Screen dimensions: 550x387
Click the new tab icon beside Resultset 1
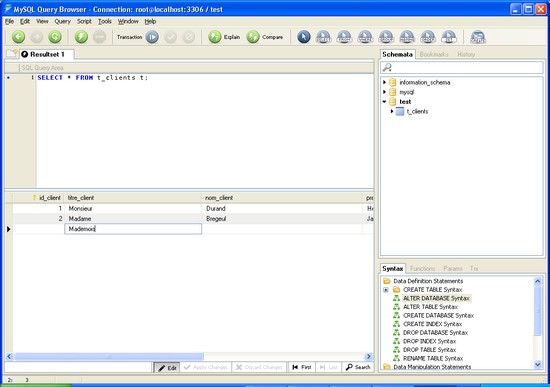click(x=12, y=54)
